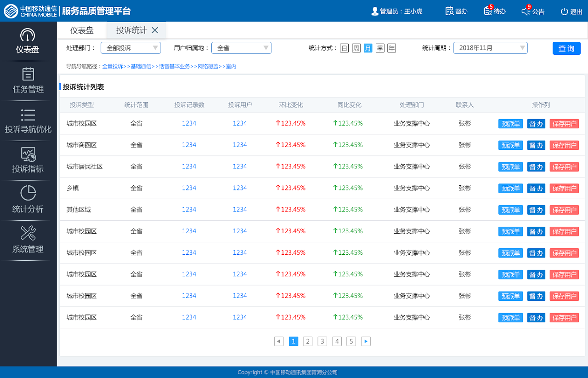Go to page 3
Image resolution: width=588 pixels, height=378 pixels.
322,341
